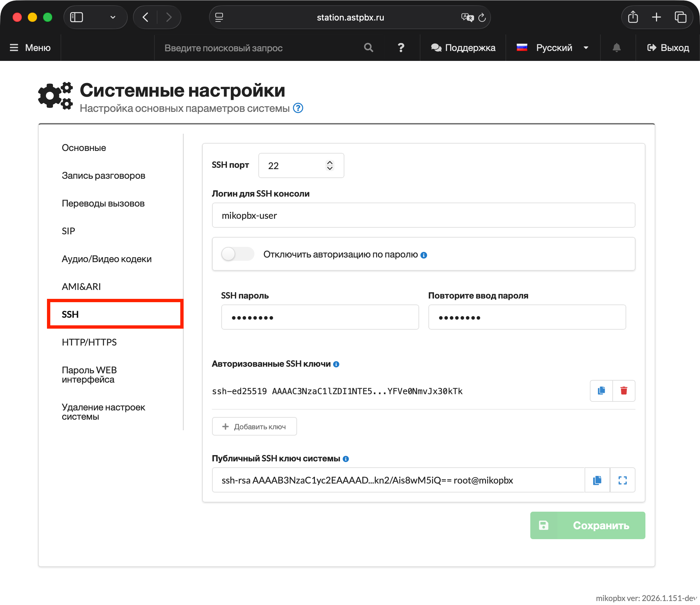Expand the public SSH key to fullscreen
700x605 pixels.
pyautogui.click(x=622, y=480)
